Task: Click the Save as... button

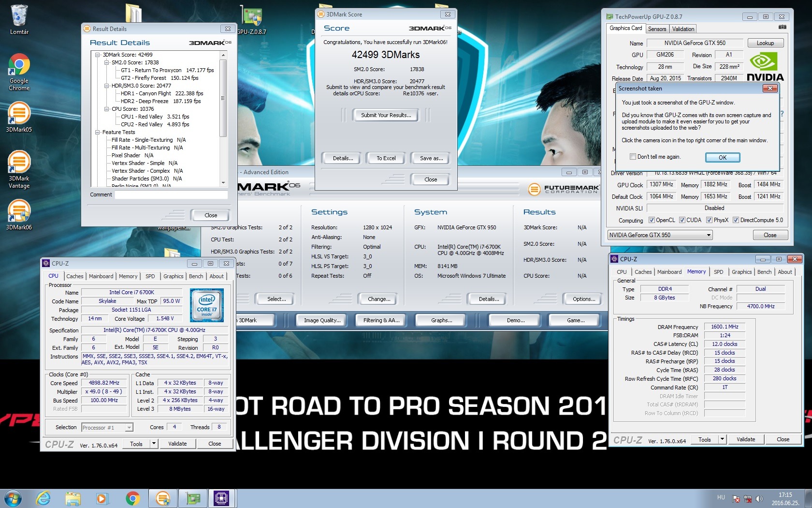Action: click(x=431, y=158)
